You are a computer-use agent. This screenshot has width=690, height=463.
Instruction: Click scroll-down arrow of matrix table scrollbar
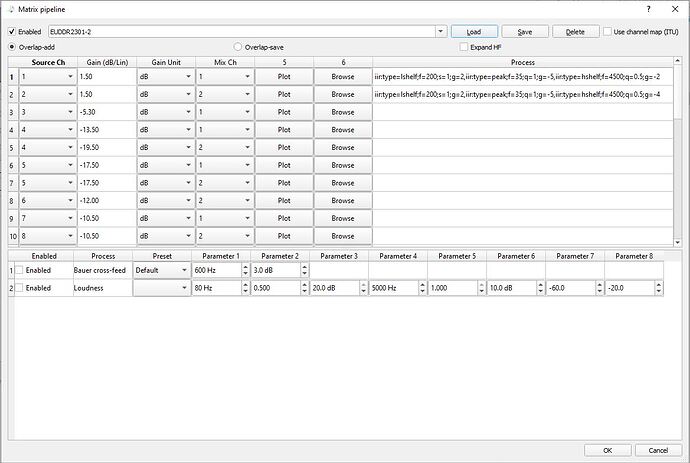point(678,242)
